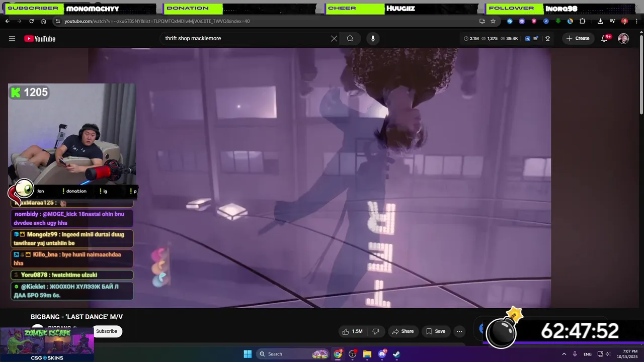Image resolution: width=644 pixels, height=362 pixels.
Task: Open the browser profile avatar
Action: click(x=624, y=21)
